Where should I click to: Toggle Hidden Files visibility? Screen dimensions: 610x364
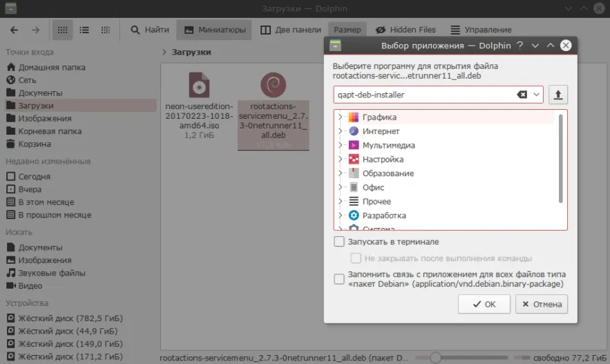[x=406, y=30]
